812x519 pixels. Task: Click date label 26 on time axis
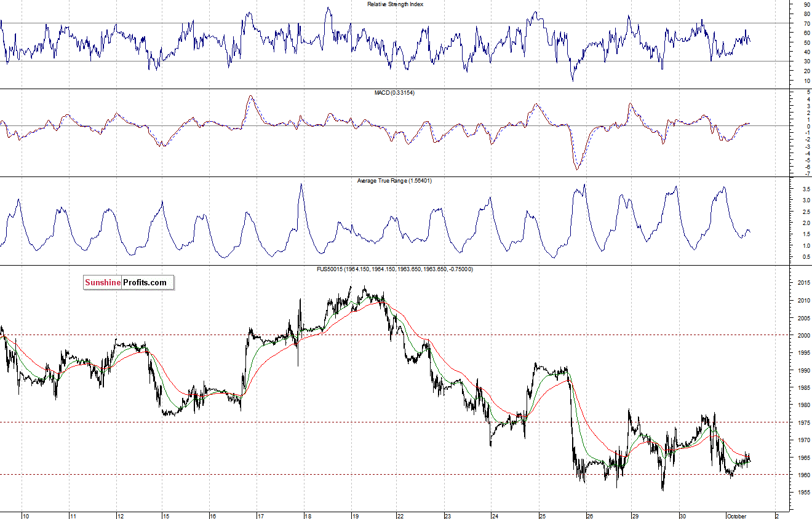(589, 516)
